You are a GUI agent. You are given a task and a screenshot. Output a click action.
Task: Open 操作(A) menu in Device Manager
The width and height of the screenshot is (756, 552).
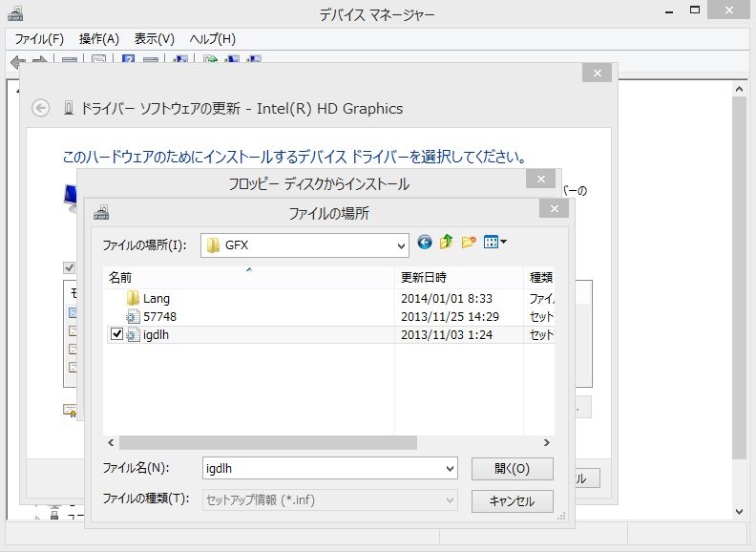pyautogui.click(x=99, y=39)
